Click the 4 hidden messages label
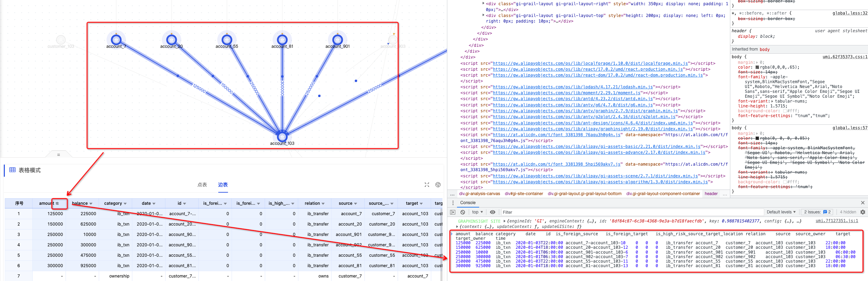The width and height of the screenshot is (868, 281). (x=848, y=212)
